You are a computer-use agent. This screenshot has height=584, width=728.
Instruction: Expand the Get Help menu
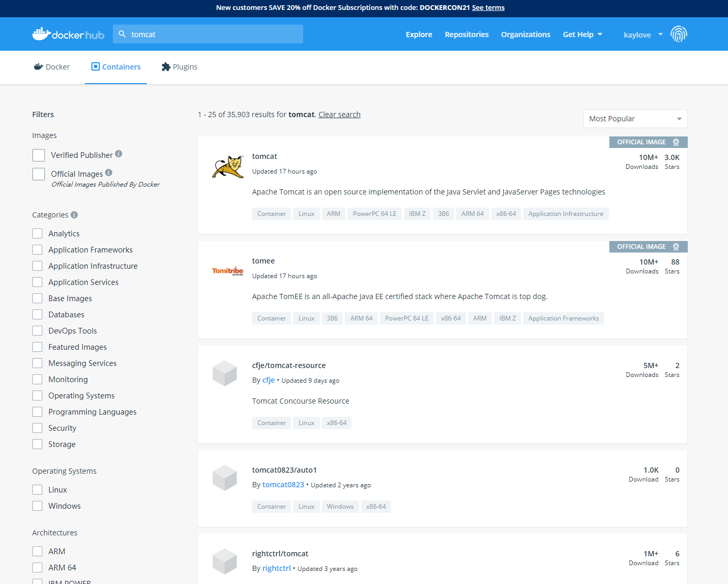582,35
